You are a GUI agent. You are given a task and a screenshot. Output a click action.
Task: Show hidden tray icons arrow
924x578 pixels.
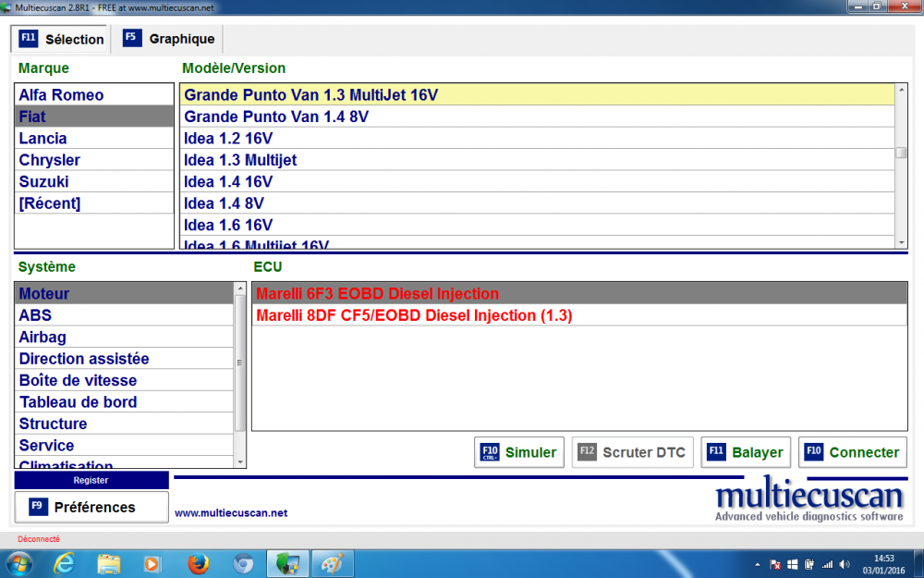tap(758, 564)
